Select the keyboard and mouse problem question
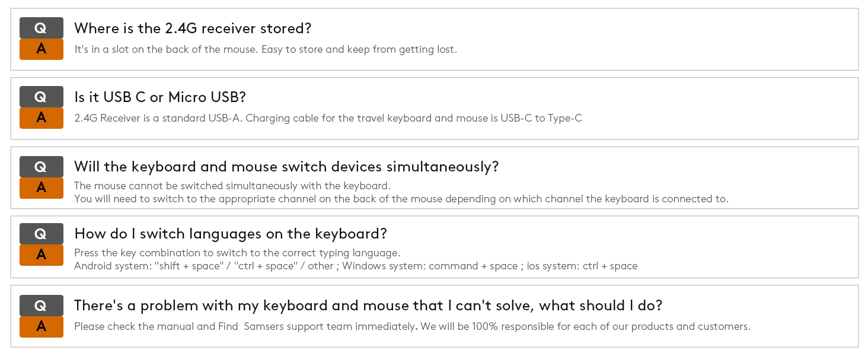Image resolution: width=868 pixels, height=356 pixels. [368, 306]
